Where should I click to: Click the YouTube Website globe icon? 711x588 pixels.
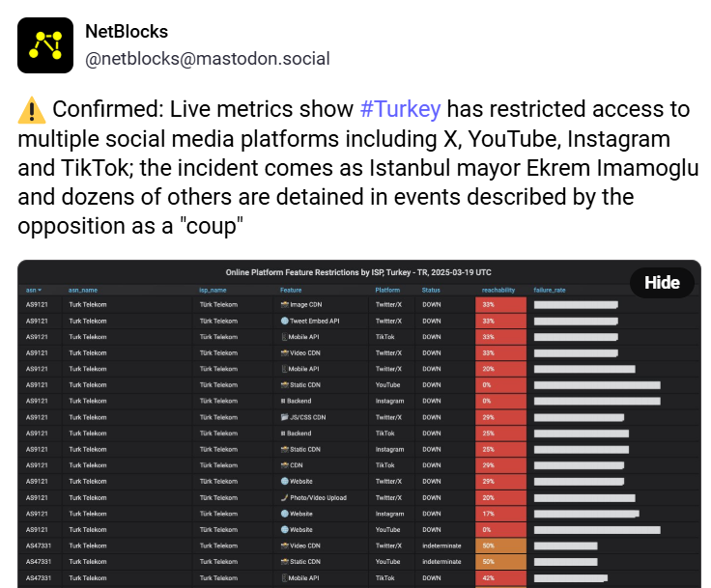(x=285, y=529)
